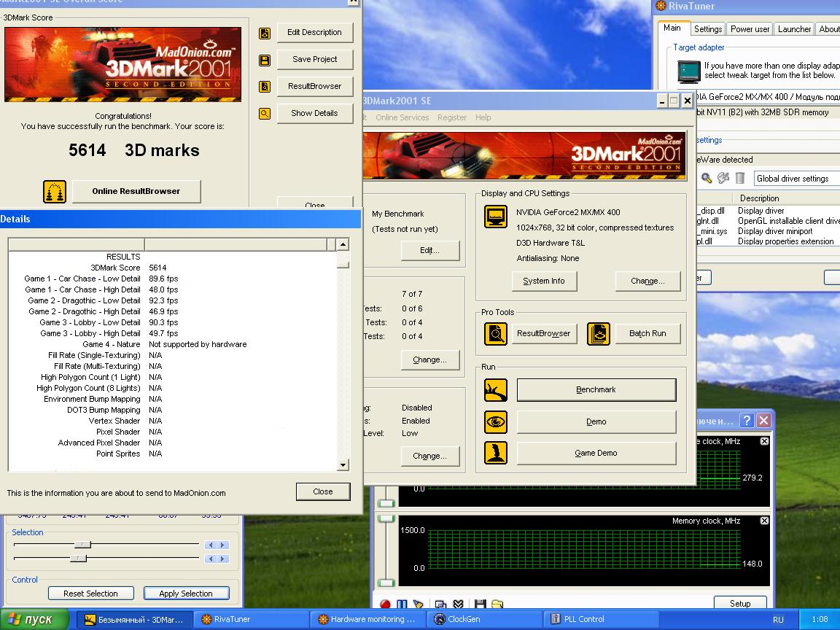Click the monitor icon in Display settings
This screenshot has height=630, width=840.
(496, 217)
